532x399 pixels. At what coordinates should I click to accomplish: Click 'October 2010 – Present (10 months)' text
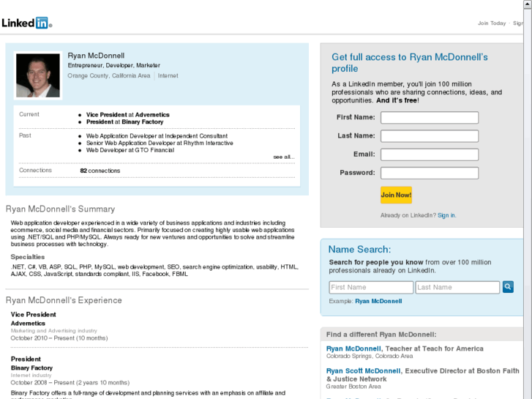pyautogui.click(x=59, y=338)
